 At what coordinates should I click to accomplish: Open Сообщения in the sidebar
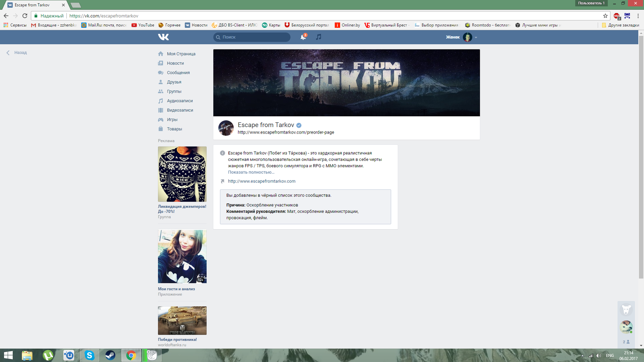tap(178, 73)
